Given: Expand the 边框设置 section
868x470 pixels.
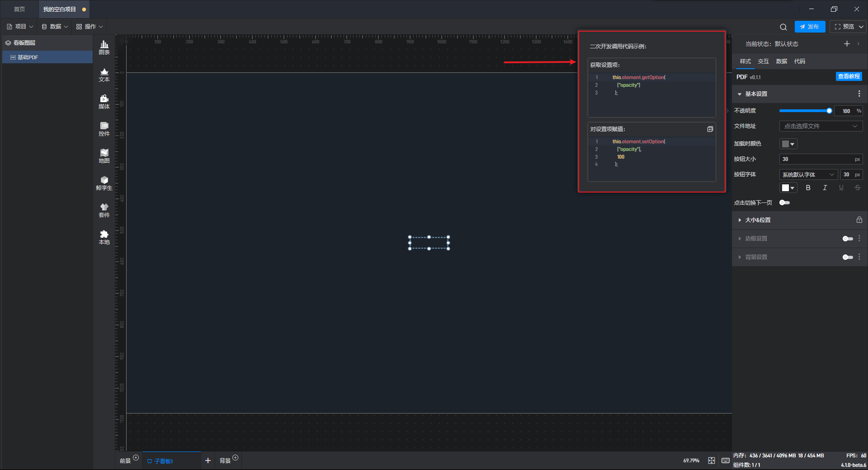Looking at the screenshot, I should pos(740,239).
